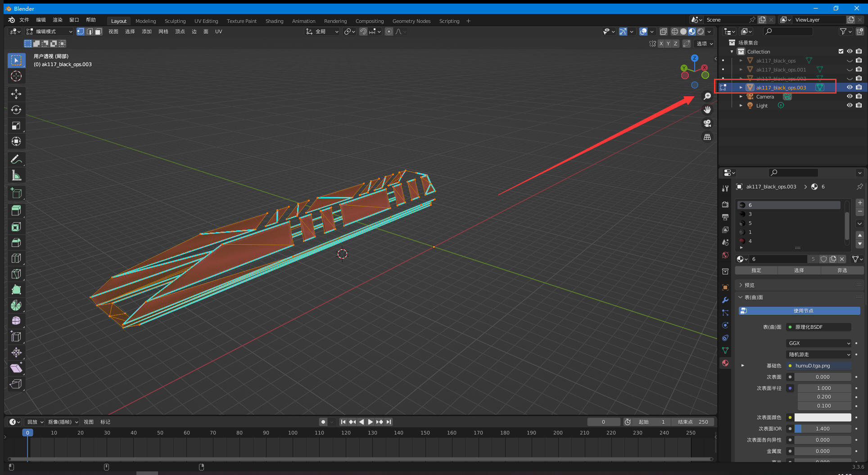Toggle the Collection exclude checkbox
This screenshot has width=868, height=475.
[841, 51]
